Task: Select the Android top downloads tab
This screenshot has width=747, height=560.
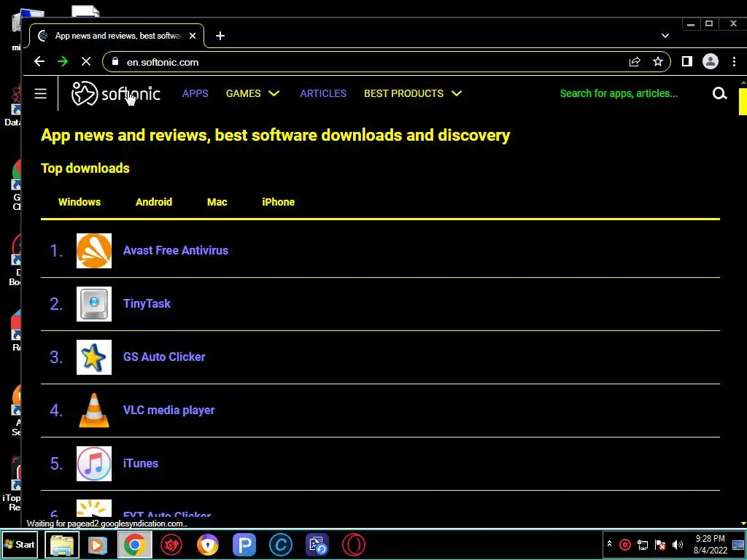Action: (x=154, y=202)
